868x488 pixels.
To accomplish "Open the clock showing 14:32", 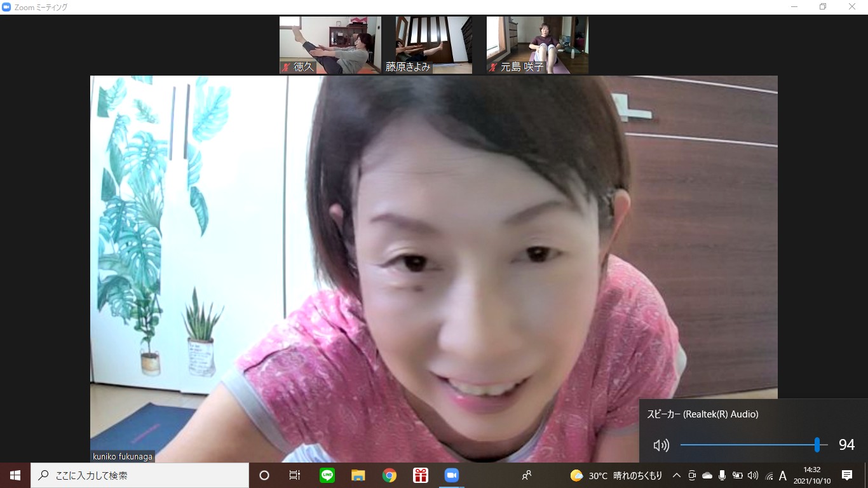I will pyautogui.click(x=812, y=475).
